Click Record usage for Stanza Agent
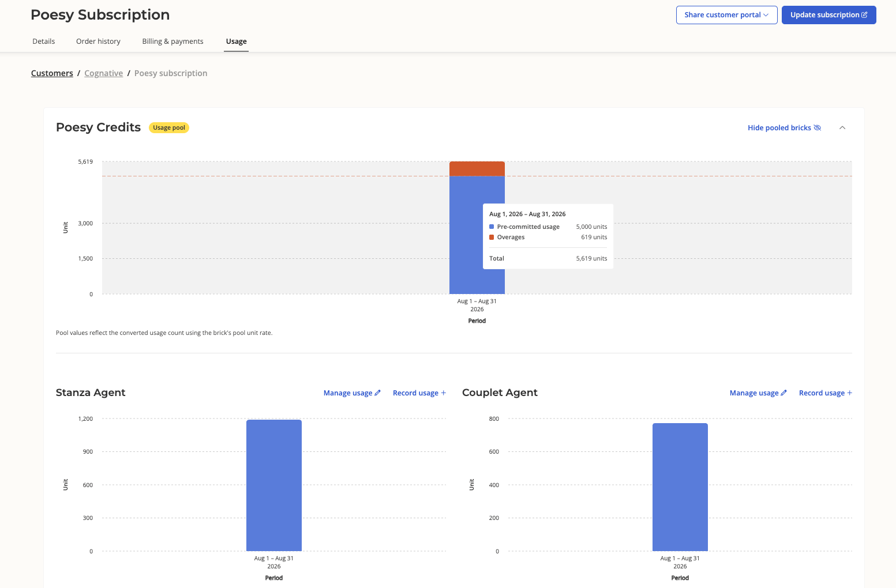 coord(419,393)
